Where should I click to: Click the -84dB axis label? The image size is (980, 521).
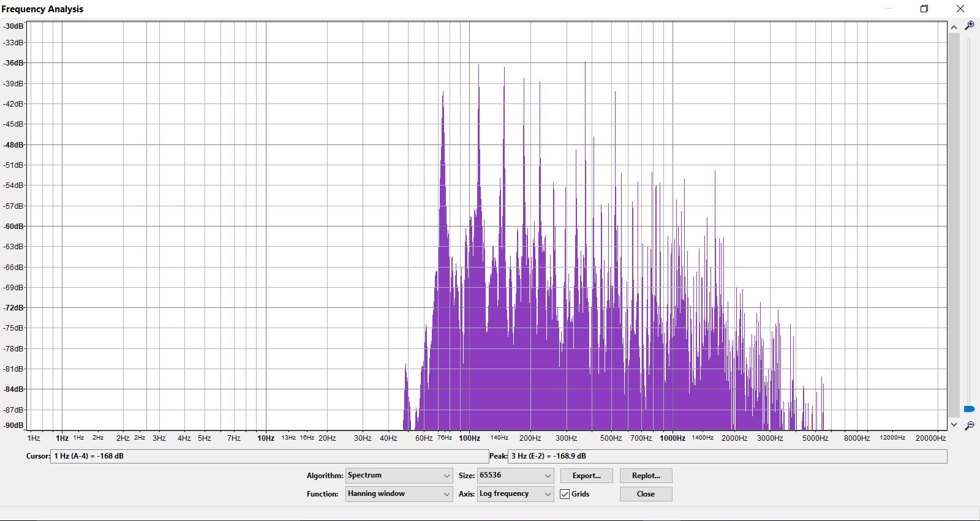coord(13,389)
